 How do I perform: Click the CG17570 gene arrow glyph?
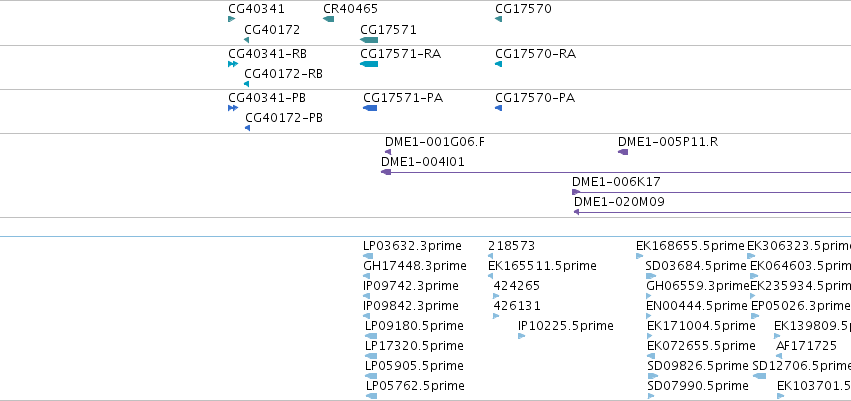pos(499,19)
